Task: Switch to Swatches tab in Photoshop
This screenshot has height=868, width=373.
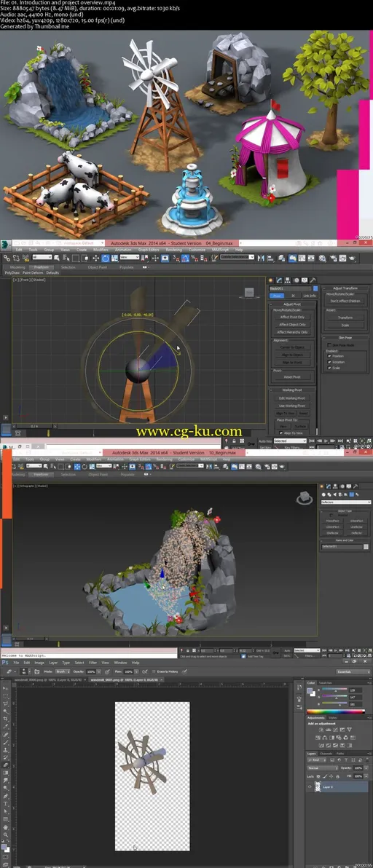Action: click(325, 683)
